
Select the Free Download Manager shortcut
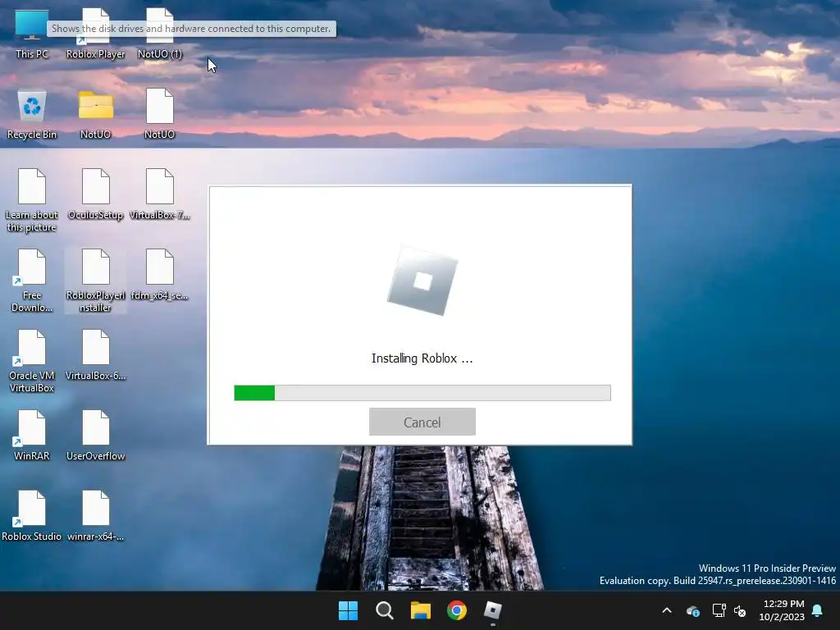[32, 281]
